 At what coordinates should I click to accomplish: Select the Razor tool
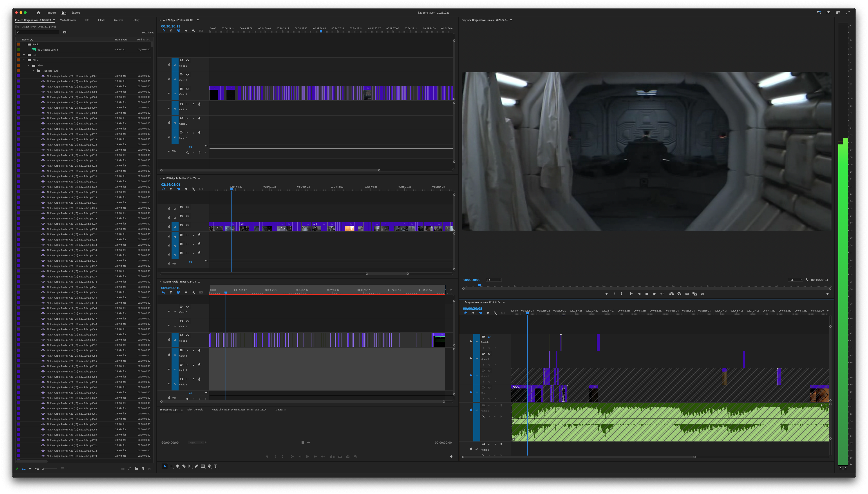pos(184,466)
